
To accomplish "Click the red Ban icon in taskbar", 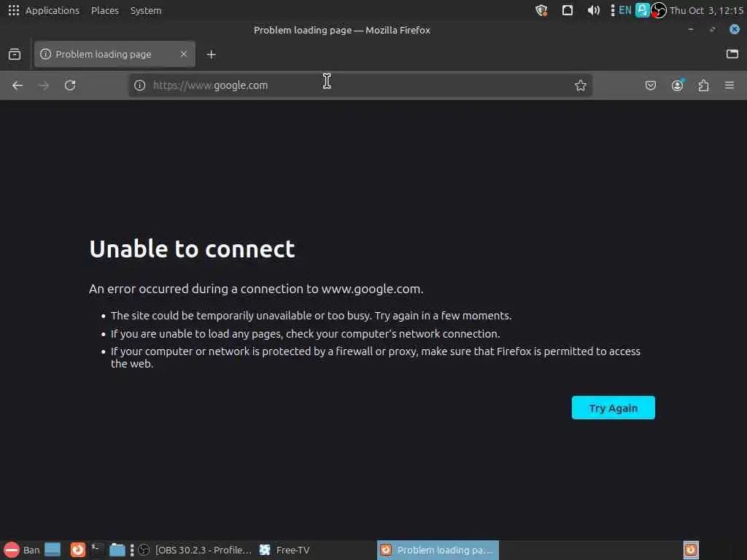I will [12, 550].
